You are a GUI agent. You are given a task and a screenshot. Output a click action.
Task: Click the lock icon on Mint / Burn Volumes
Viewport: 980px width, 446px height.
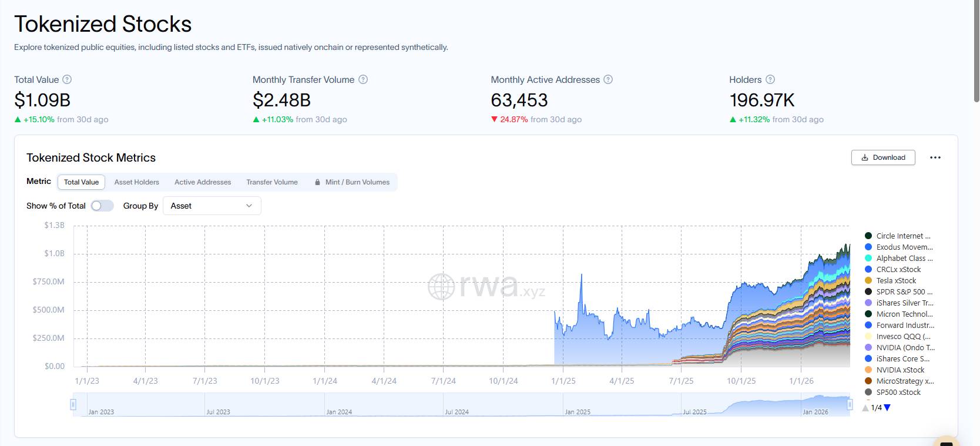point(318,182)
